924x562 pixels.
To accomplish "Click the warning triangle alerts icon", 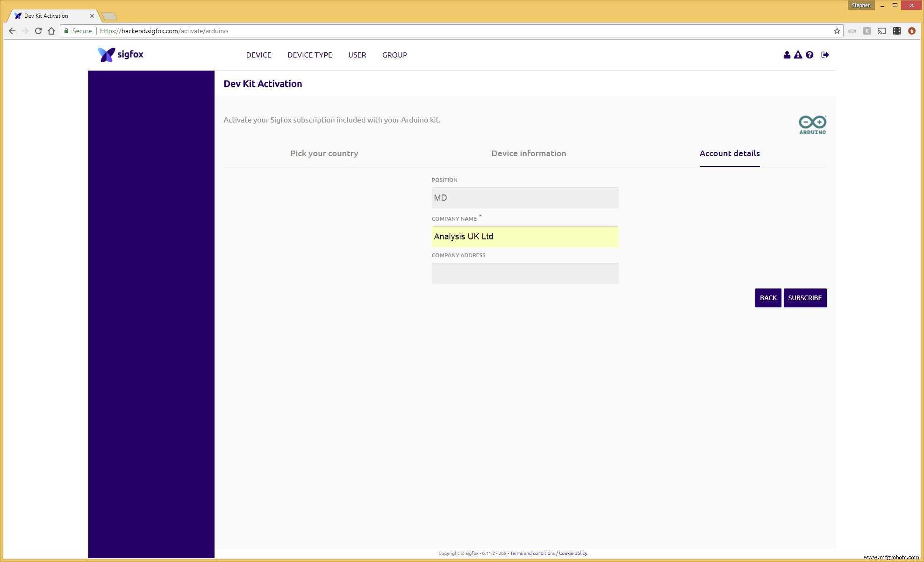I will point(798,55).
